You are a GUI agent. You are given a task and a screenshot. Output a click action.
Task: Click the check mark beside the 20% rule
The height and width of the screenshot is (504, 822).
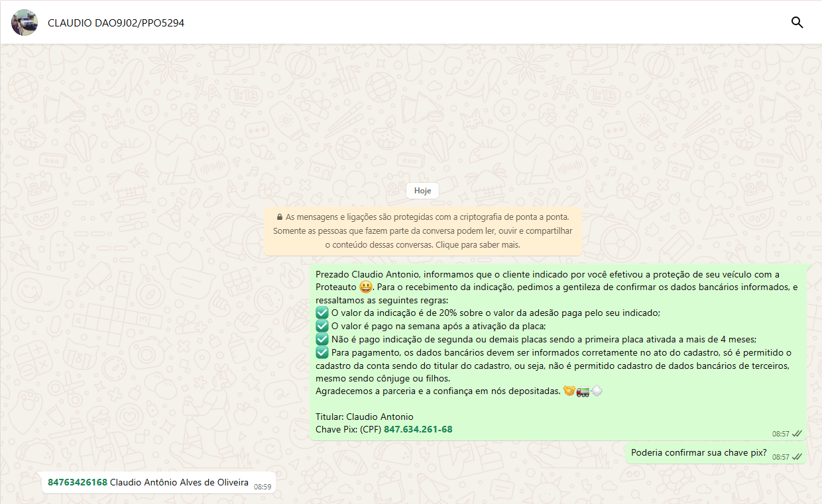(322, 313)
